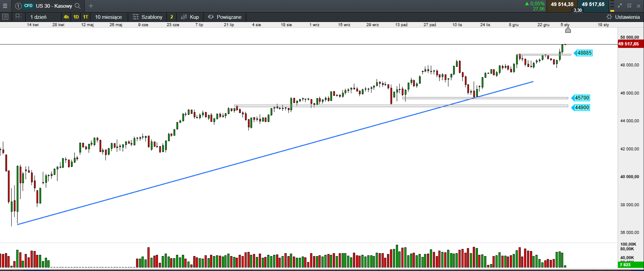Click the Kup buy button
This screenshot has width=644, height=271.
[190, 17]
